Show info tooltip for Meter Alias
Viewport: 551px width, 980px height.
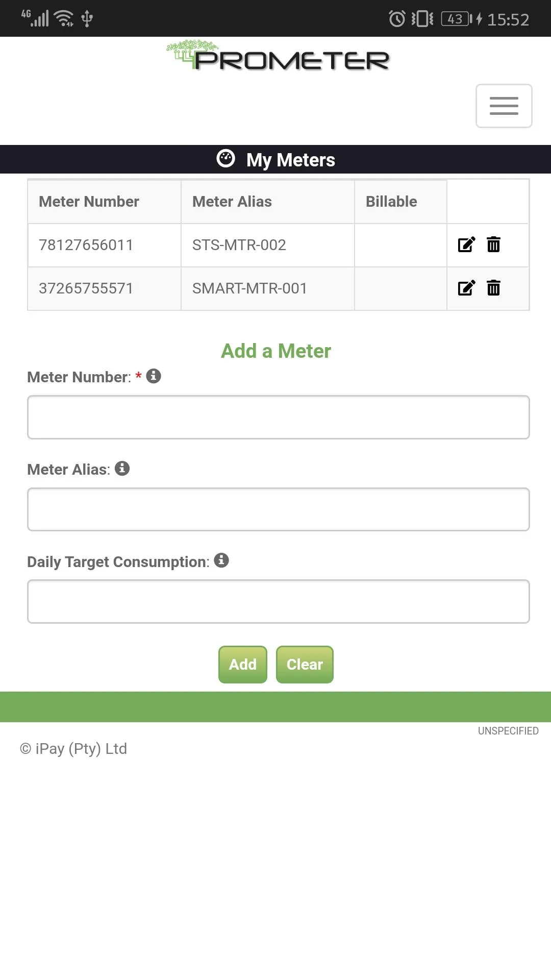point(122,468)
